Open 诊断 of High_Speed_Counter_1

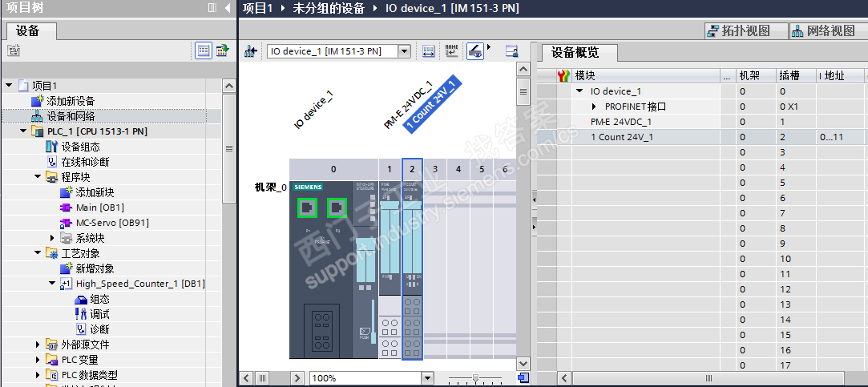pyautogui.click(x=99, y=329)
